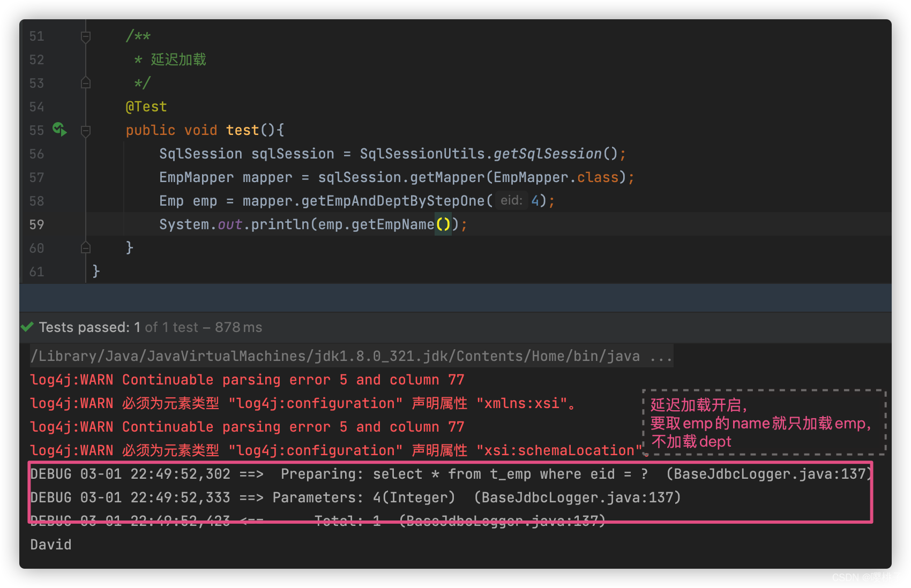Screen dimensions: 911x588
Task: Click line number 59 in the gutter
Action: click(x=36, y=225)
